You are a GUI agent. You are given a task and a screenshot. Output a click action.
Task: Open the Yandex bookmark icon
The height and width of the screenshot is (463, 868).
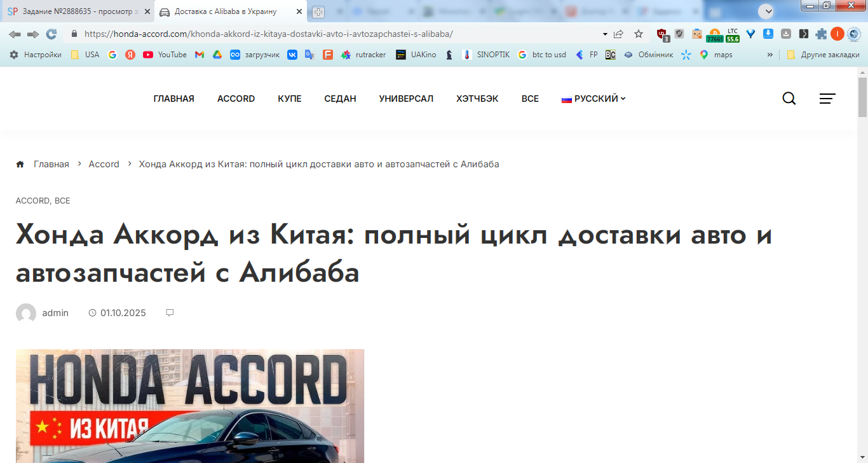[x=130, y=55]
